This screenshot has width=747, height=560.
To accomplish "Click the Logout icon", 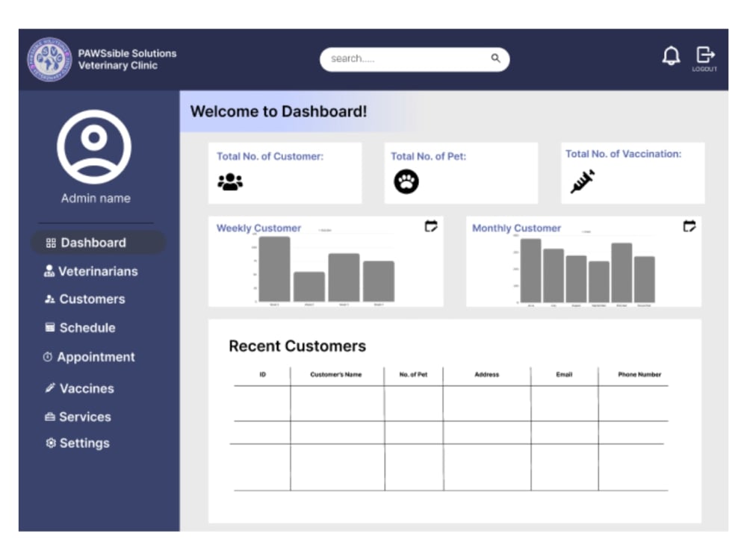I will coord(704,55).
